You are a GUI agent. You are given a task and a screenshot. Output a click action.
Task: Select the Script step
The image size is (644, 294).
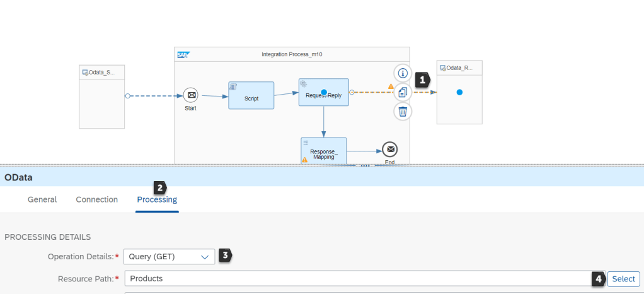click(251, 95)
